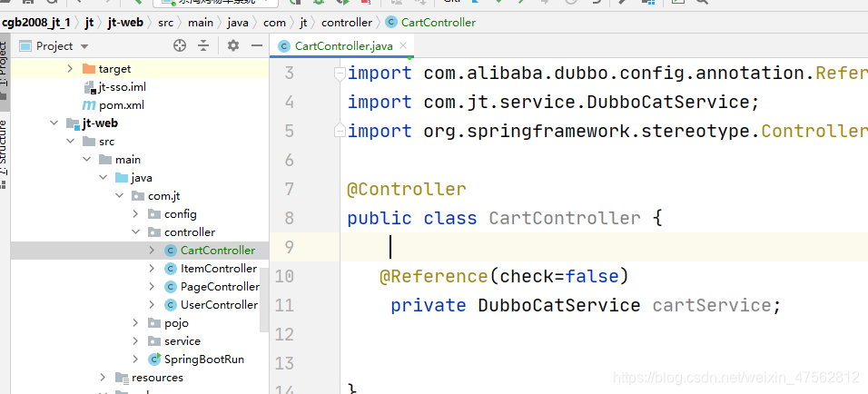This screenshot has height=394, width=868.
Task: Expand the CartController class node
Action: click(x=153, y=251)
